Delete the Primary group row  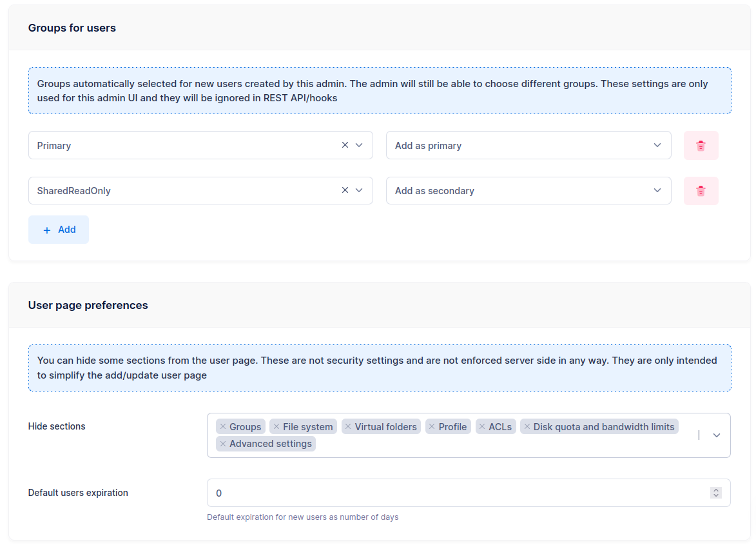click(x=701, y=145)
